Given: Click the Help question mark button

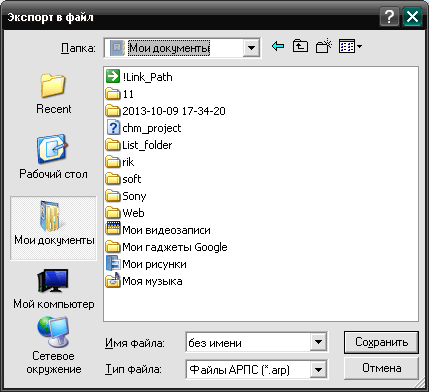Looking at the screenshot, I should [389, 17].
